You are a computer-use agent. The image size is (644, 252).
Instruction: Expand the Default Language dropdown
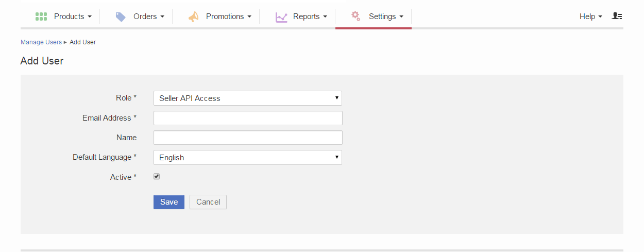[x=247, y=158]
